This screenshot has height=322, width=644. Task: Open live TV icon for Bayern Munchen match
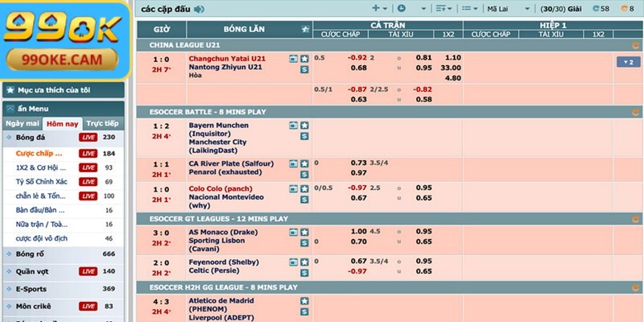point(293,126)
